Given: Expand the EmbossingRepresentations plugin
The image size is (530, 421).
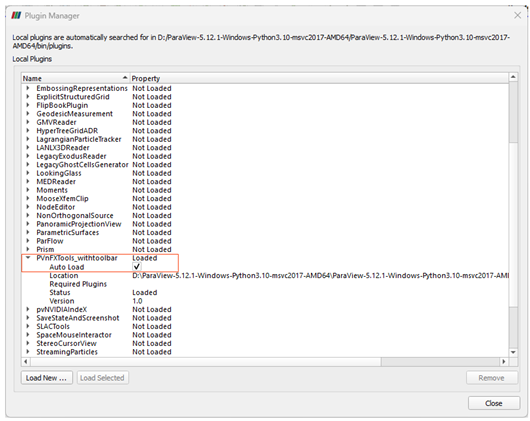Looking at the screenshot, I should click(x=28, y=88).
